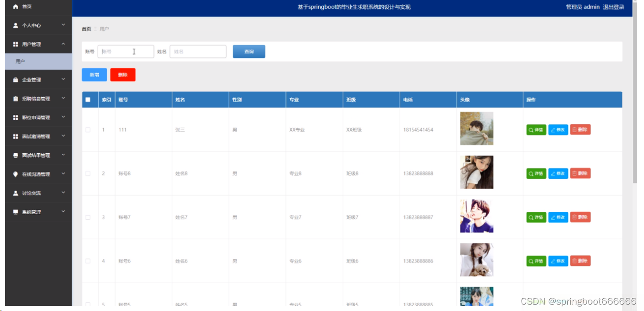
Task: Open 详情 for user 姓名8
Action: pos(536,173)
